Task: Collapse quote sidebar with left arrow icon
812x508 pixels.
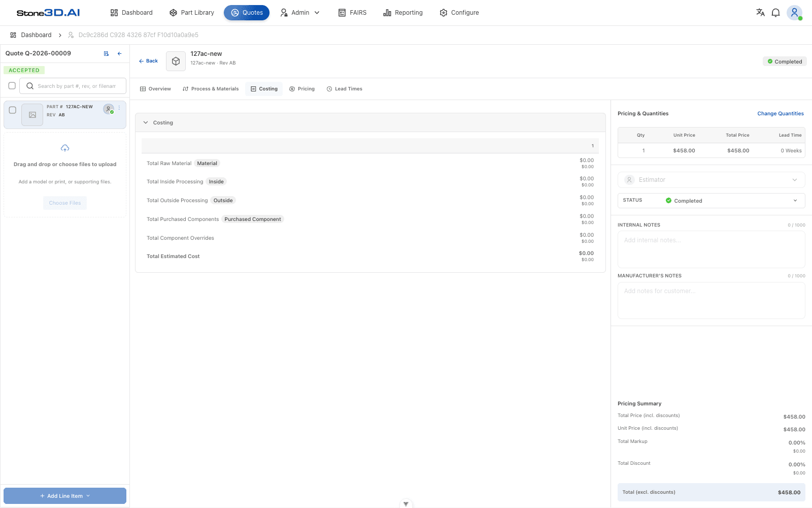Action: point(120,53)
